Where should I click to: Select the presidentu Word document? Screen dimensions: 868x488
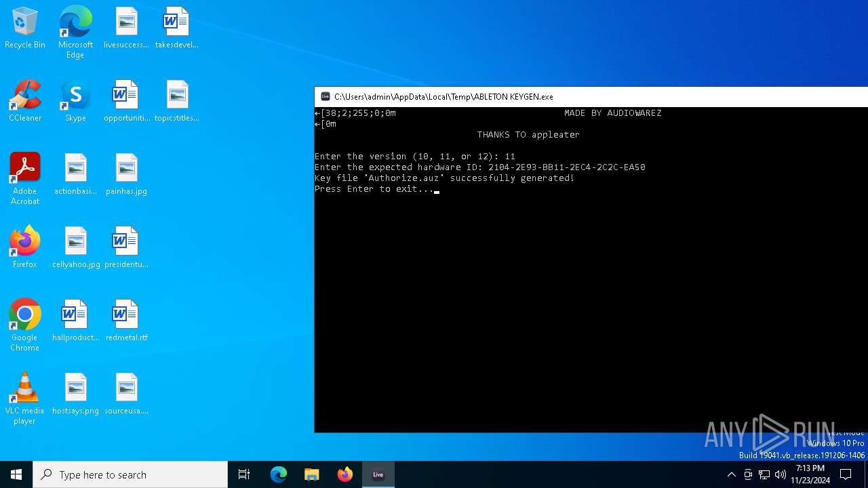pos(126,248)
